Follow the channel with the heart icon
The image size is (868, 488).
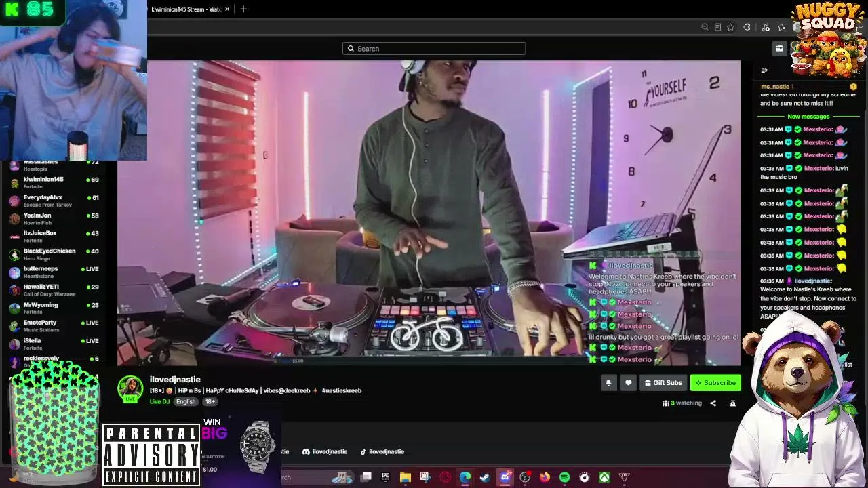point(629,383)
